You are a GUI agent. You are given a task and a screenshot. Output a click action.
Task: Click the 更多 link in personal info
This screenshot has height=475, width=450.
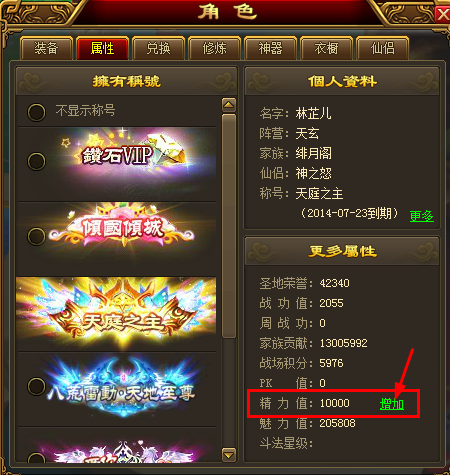pyautogui.click(x=422, y=216)
